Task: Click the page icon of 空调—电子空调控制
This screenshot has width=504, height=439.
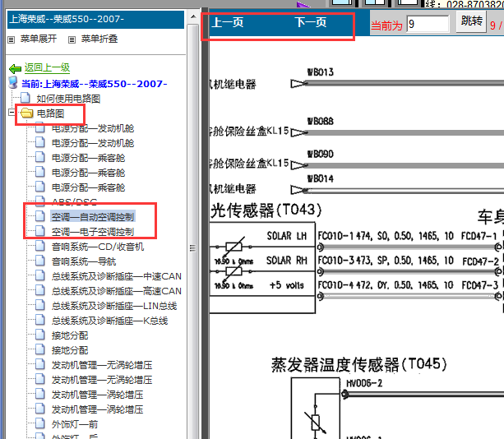Action: click(x=39, y=231)
